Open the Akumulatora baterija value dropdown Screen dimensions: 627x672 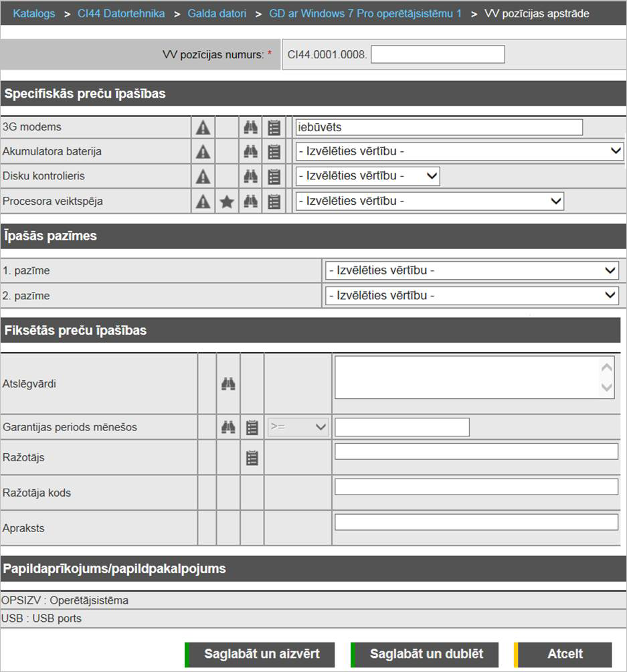tap(460, 152)
